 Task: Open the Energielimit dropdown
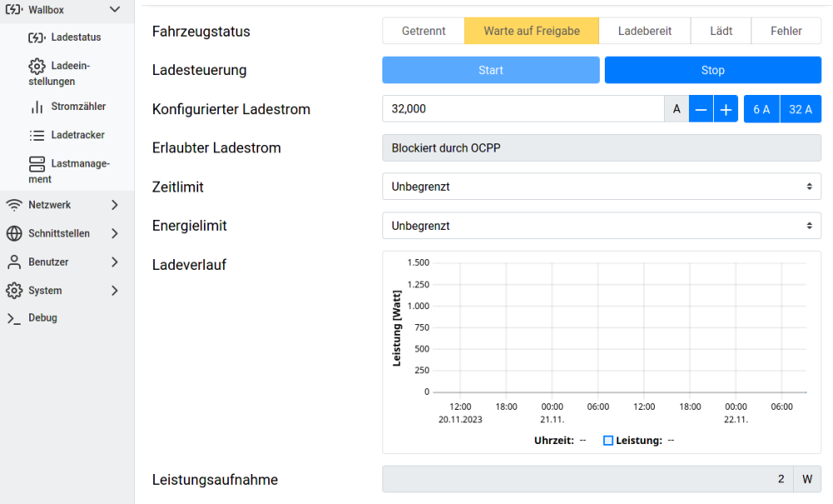601,226
